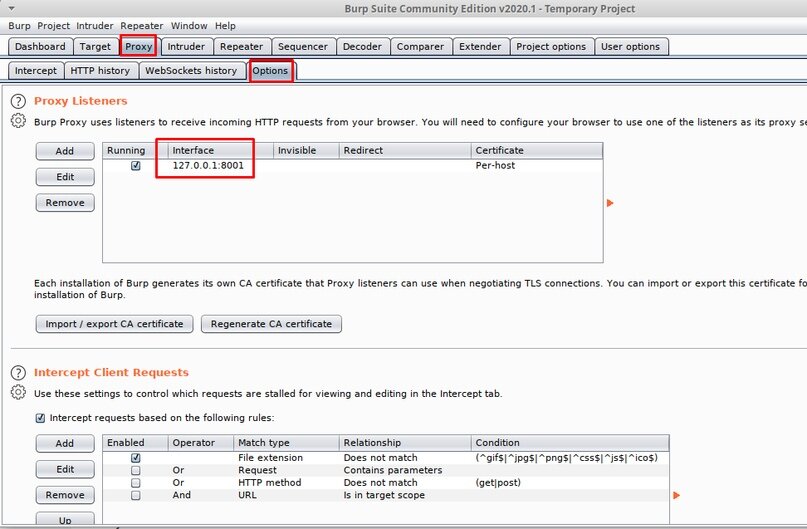807x529 pixels.
Task: Select the 'Contains parameters' cell
Action: tap(393, 470)
